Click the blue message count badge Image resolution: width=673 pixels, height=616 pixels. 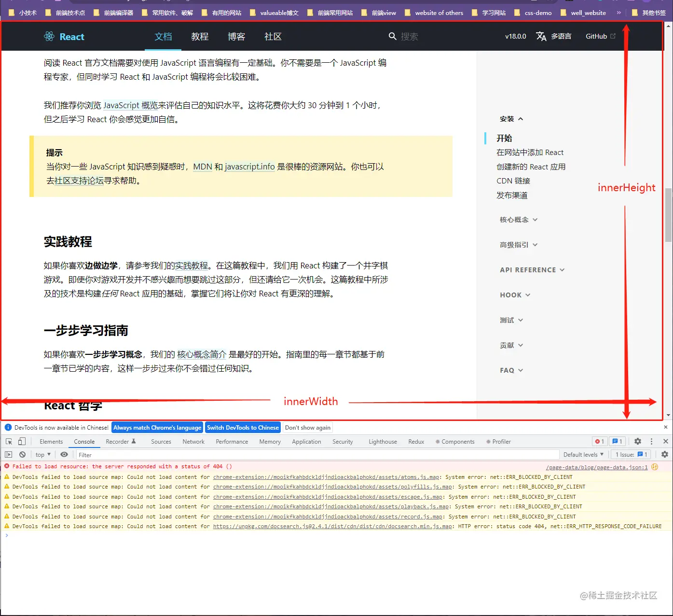pyautogui.click(x=618, y=442)
